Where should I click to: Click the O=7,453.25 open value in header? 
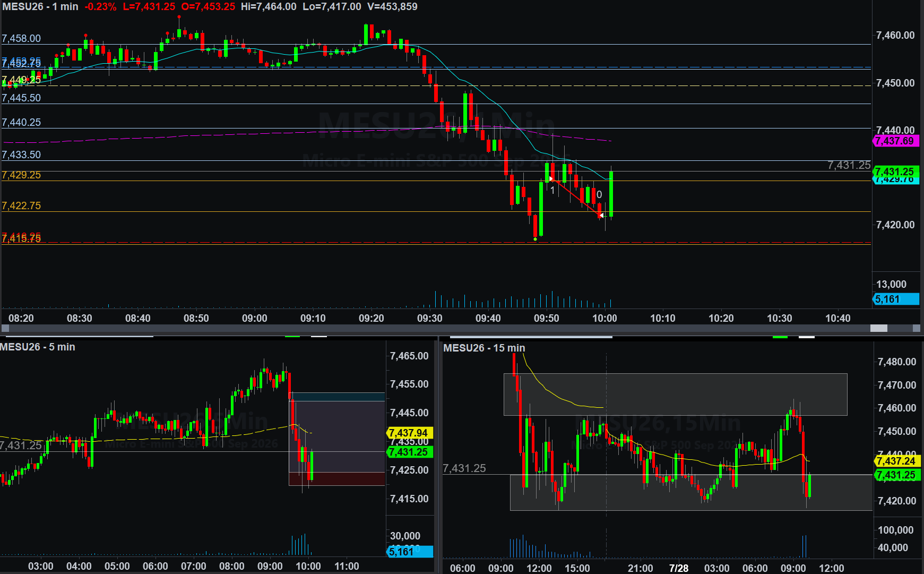(x=208, y=6)
